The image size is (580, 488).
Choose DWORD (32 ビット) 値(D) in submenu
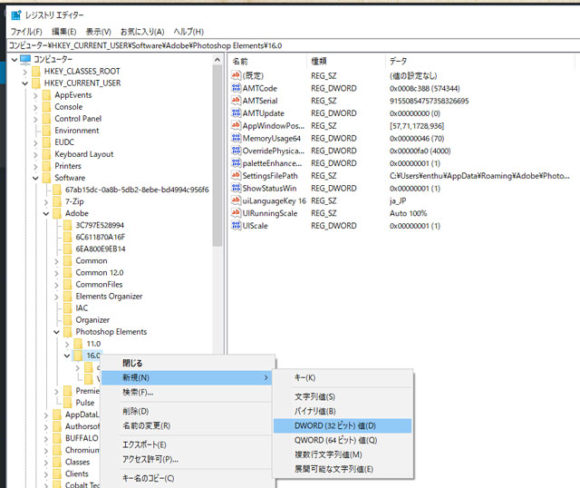click(x=343, y=425)
